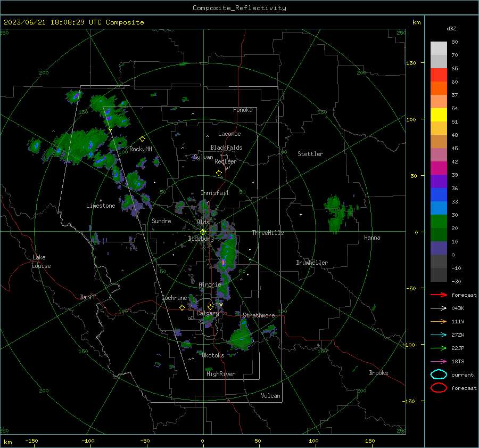Click the RockyMH label
This screenshot has width=479, height=448.
tap(141, 149)
